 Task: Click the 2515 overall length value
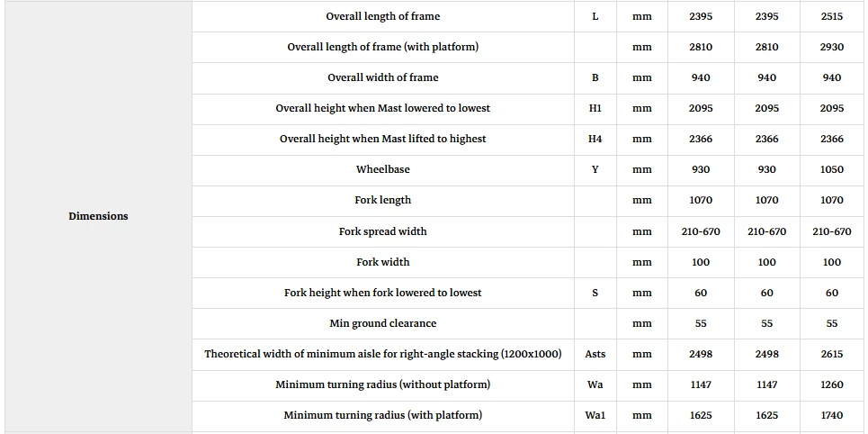click(x=832, y=16)
